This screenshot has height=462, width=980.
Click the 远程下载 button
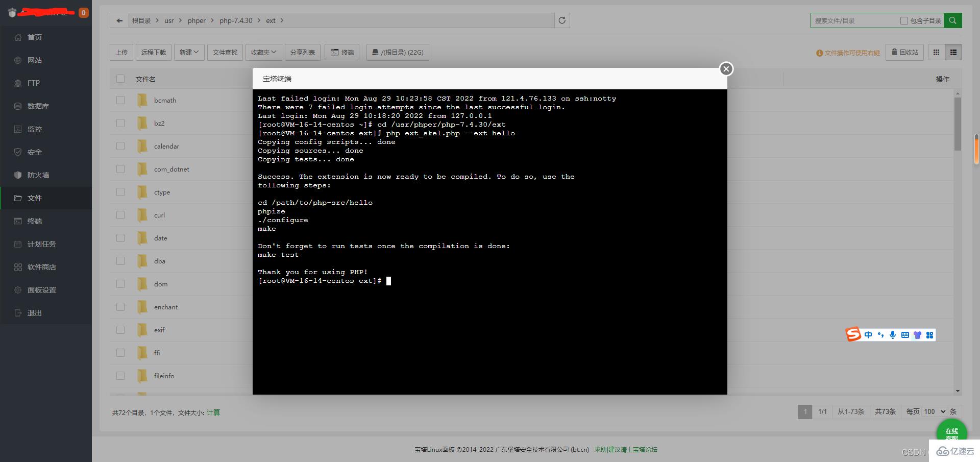[154, 52]
